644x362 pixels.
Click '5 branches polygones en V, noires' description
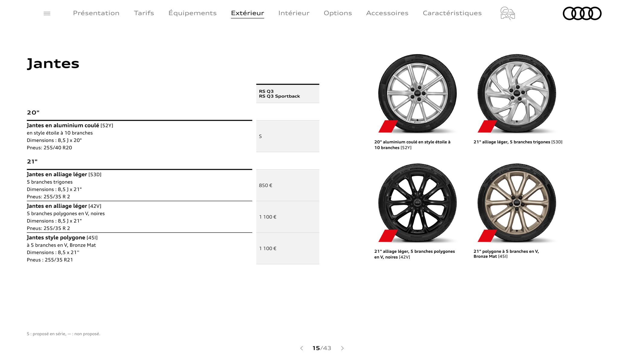[x=66, y=214]
